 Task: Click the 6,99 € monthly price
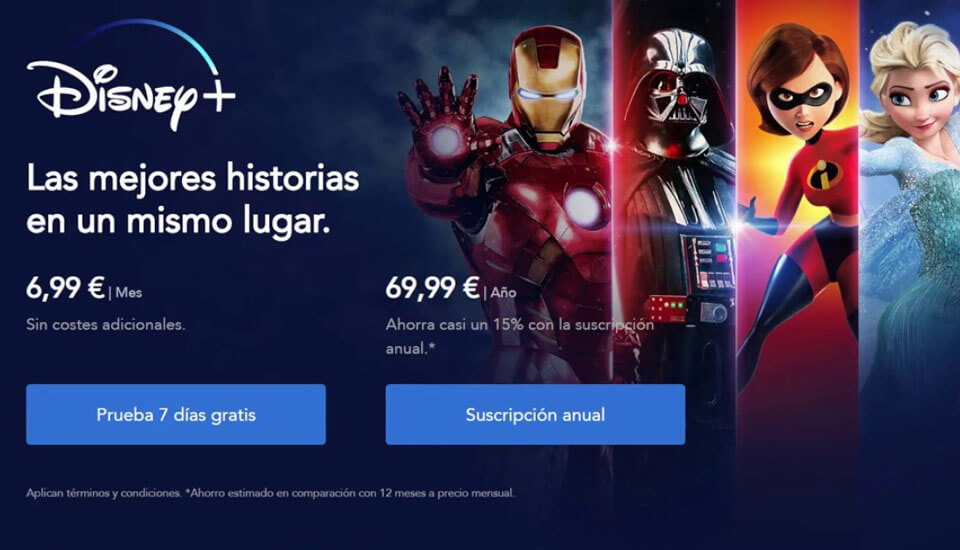66,287
